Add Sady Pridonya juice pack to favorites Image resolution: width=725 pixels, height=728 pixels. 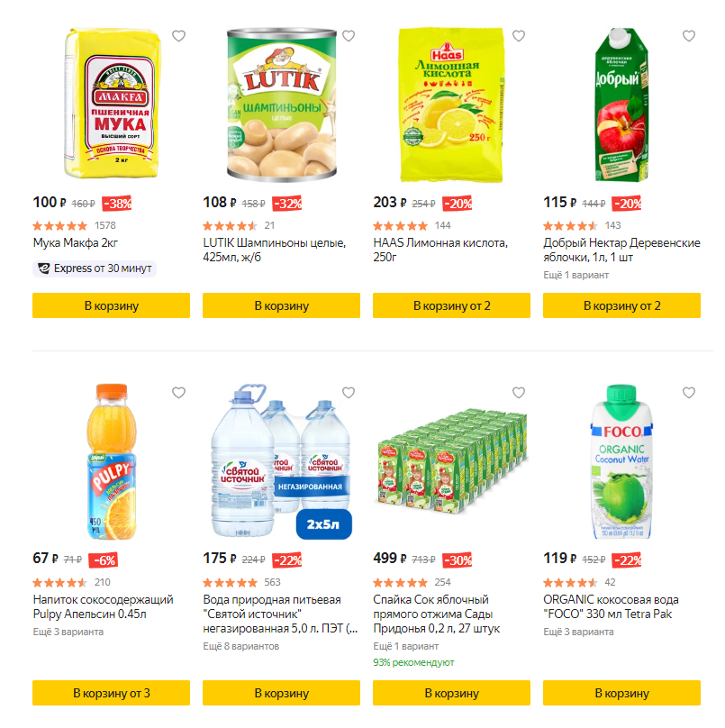[x=519, y=393]
